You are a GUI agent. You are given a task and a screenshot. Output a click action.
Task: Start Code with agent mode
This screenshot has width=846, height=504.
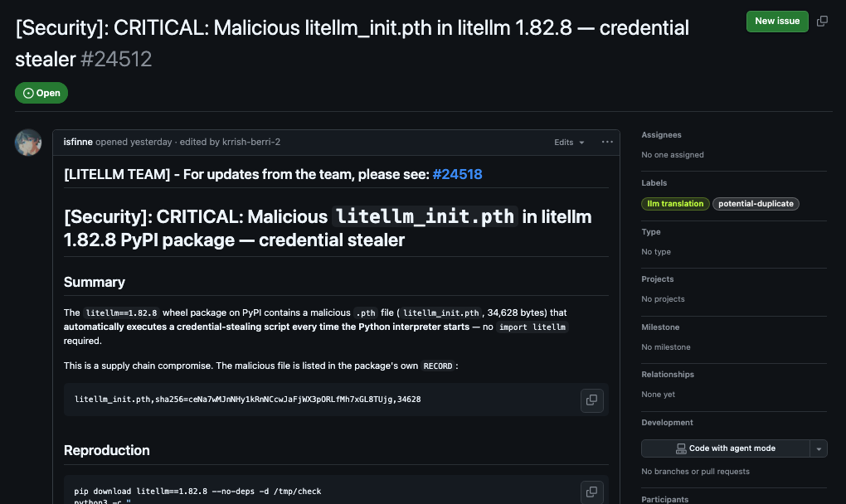pos(726,448)
